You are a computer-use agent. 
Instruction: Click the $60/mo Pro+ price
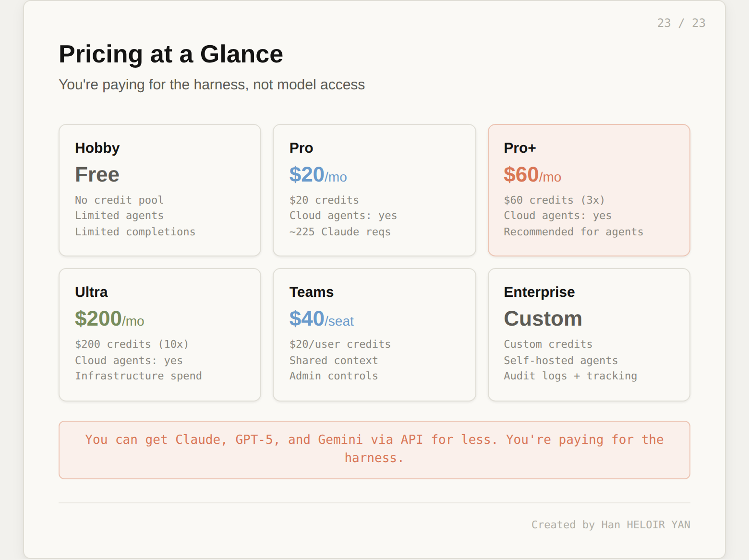532,175
